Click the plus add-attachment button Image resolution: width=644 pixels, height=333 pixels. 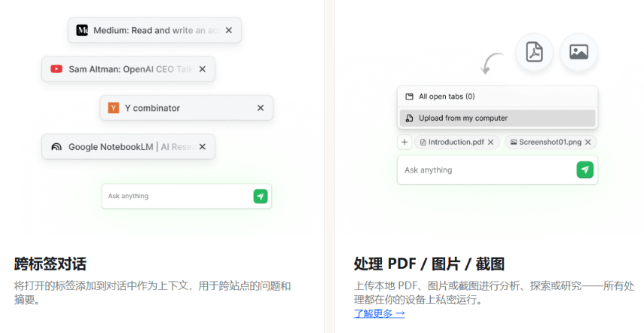(404, 142)
